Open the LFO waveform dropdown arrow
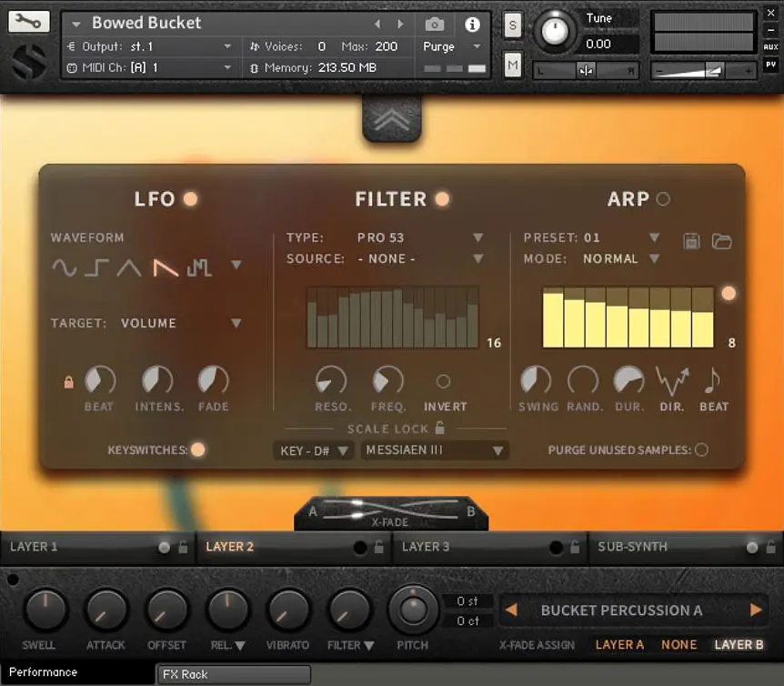 tap(236, 264)
